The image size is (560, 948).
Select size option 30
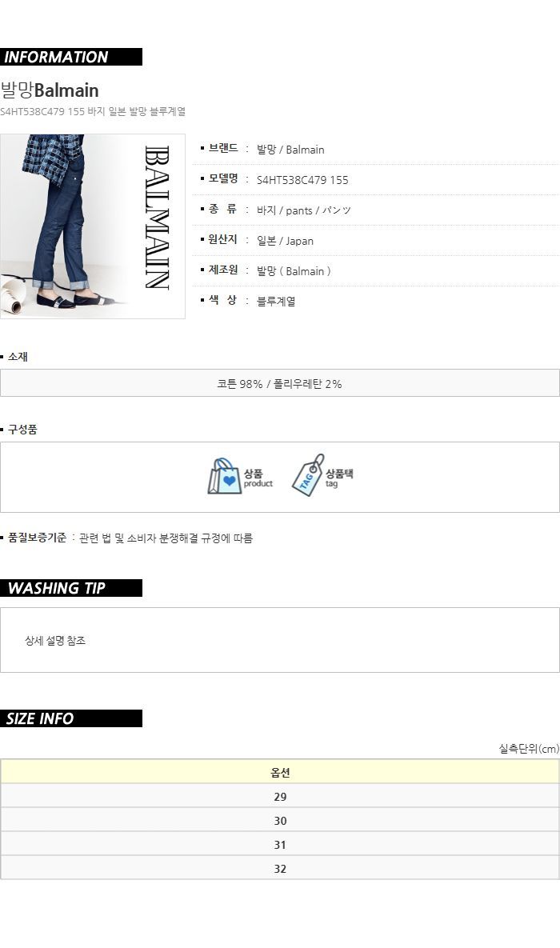click(x=280, y=821)
